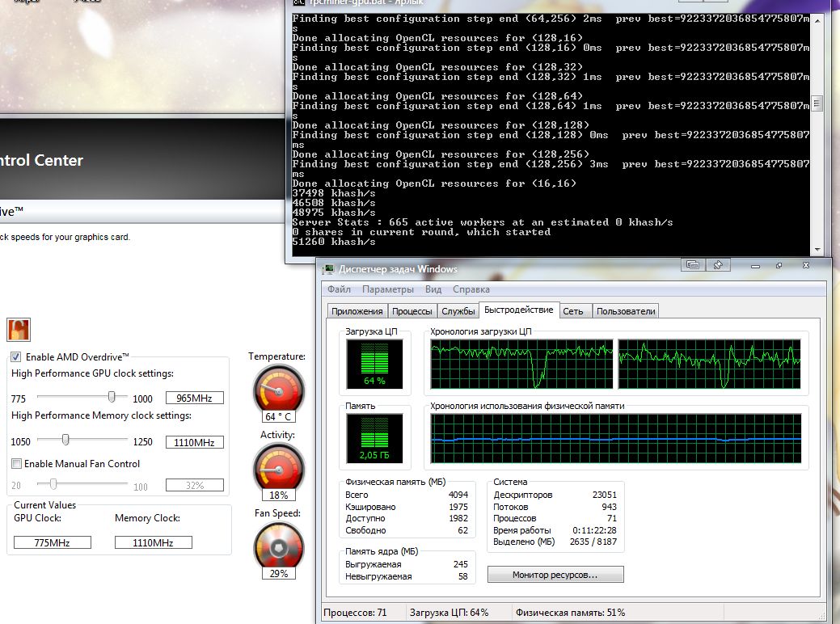Click Загрузка ЦП: 64% in status bar

(x=449, y=612)
